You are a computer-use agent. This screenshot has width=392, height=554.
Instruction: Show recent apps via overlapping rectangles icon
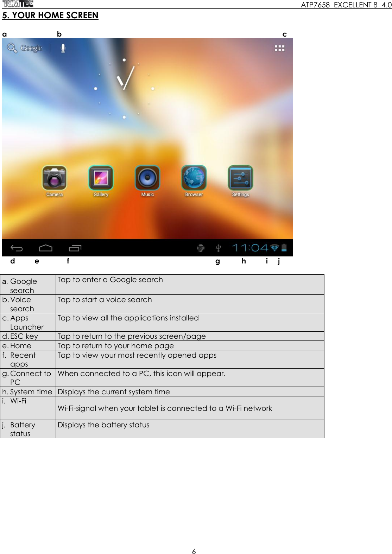coord(75,248)
